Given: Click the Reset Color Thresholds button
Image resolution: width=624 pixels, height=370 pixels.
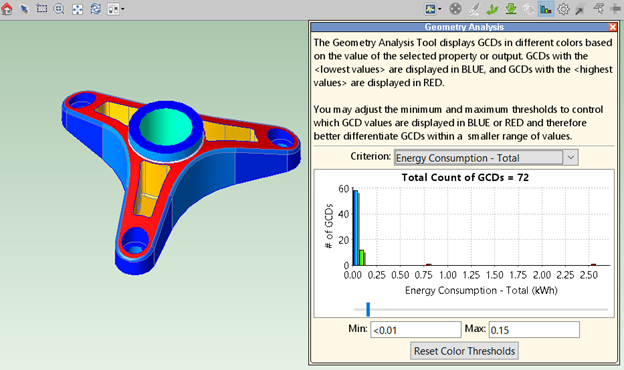Looking at the screenshot, I should point(464,351).
